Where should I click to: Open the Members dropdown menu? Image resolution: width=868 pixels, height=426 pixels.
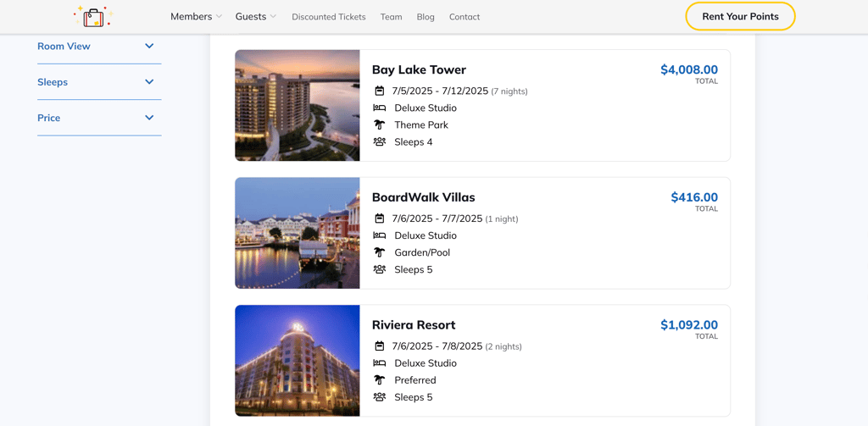point(196,16)
